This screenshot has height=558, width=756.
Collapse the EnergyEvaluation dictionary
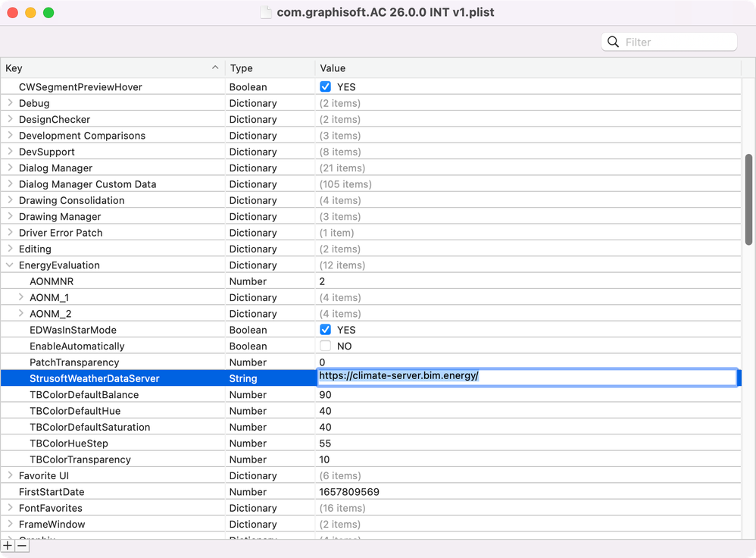(x=9, y=265)
